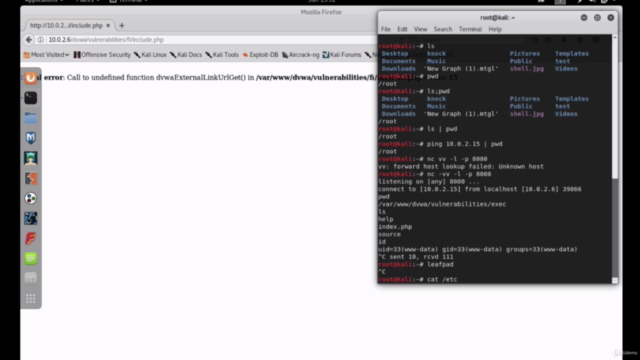This screenshot has width=640, height=360.
Task: Open terminal File menu
Action: (x=386, y=29)
